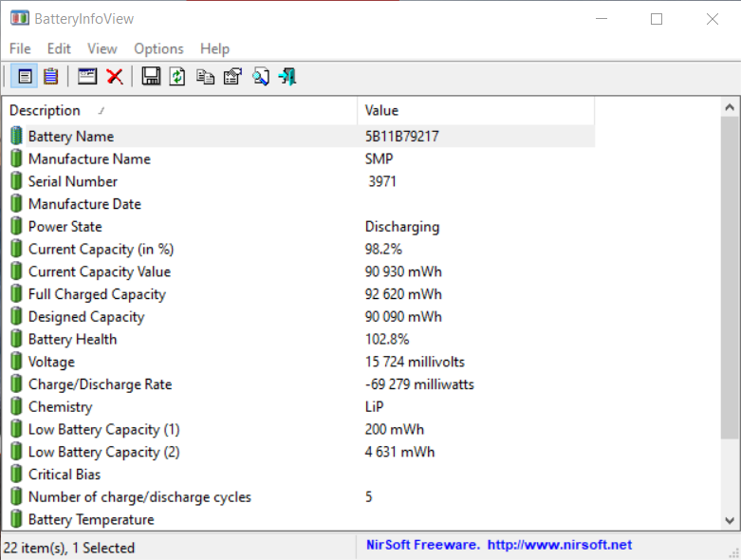Click the find toolbar icon
Screen dimensions: 741x560
point(260,76)
